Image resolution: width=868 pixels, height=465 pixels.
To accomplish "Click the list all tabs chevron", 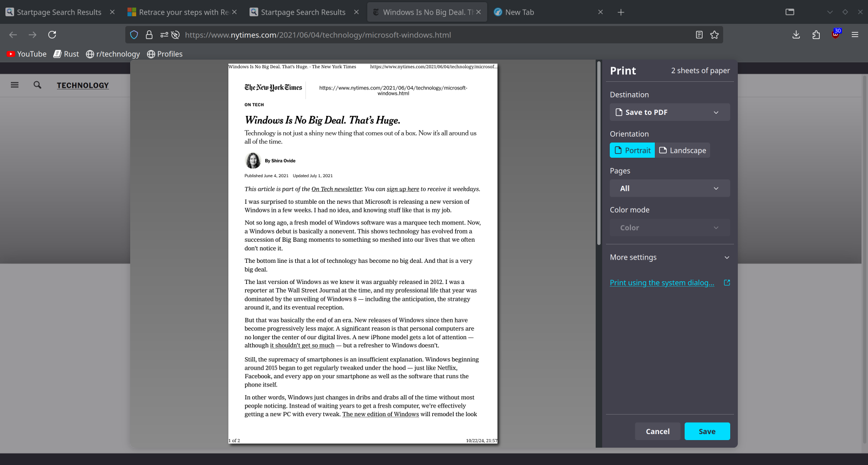I will pos(829,12).
